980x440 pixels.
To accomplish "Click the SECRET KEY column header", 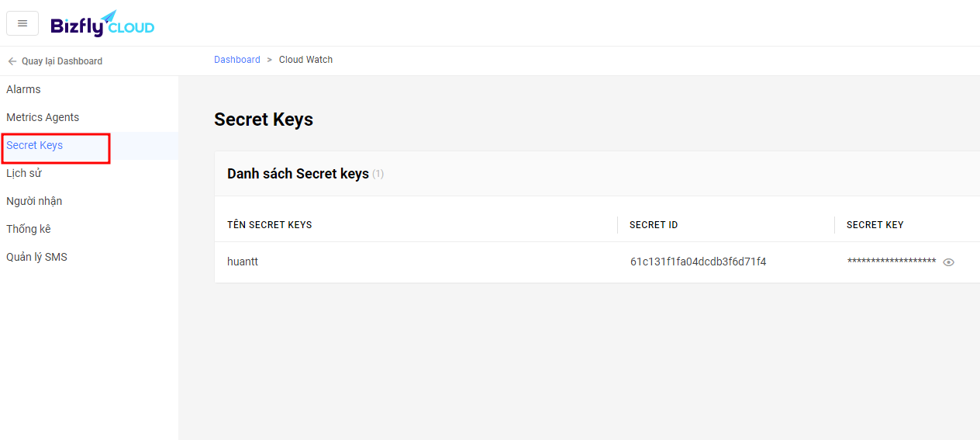I will (875, 225).
